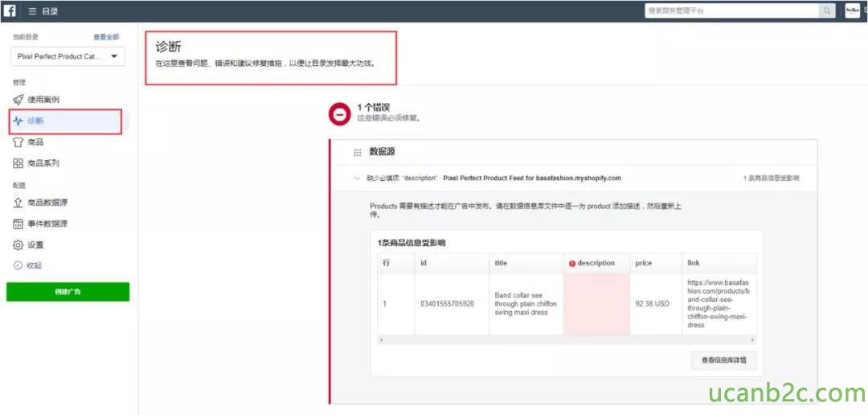This screenshot has height=415, width=868.
Task: Click the table scrollbar left arrow
Action: pos(381,339)
